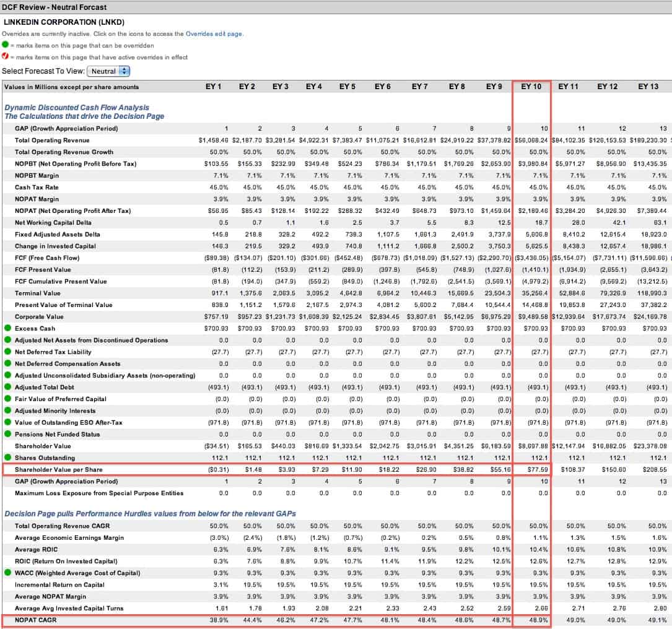The height and width of the screenshot is (629, 672).
Task: Click override icon for Fair Value of Preferred Capital
Action: [x=7, y=399]
